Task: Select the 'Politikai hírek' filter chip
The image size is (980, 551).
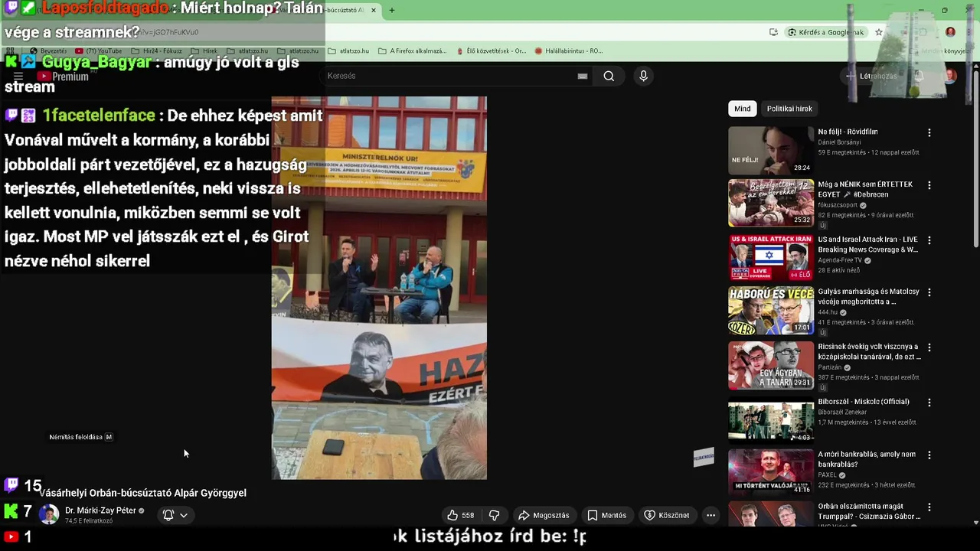Action: [789, 109]
